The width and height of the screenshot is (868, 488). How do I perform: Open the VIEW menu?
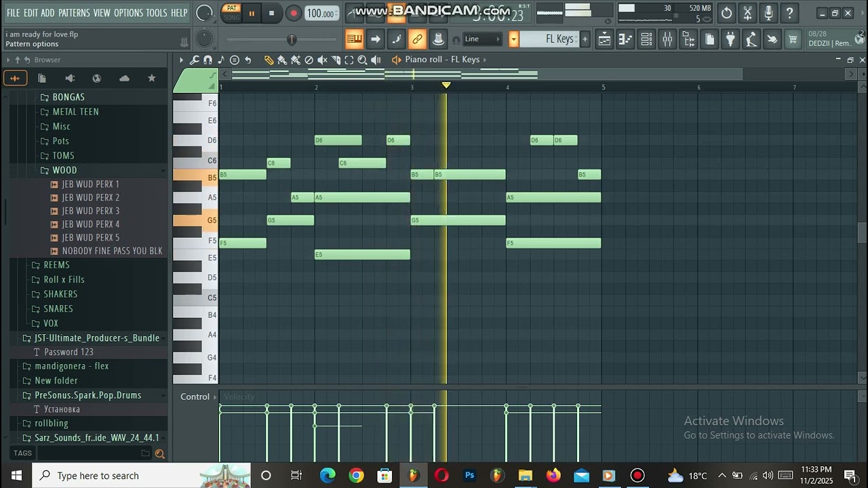coord(102,13)
